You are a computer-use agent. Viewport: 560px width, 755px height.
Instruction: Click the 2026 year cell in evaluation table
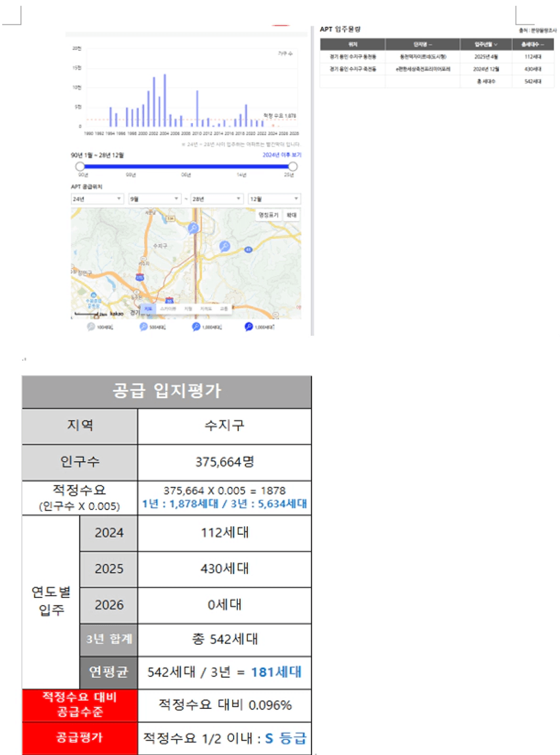click(x=109, y=605)
